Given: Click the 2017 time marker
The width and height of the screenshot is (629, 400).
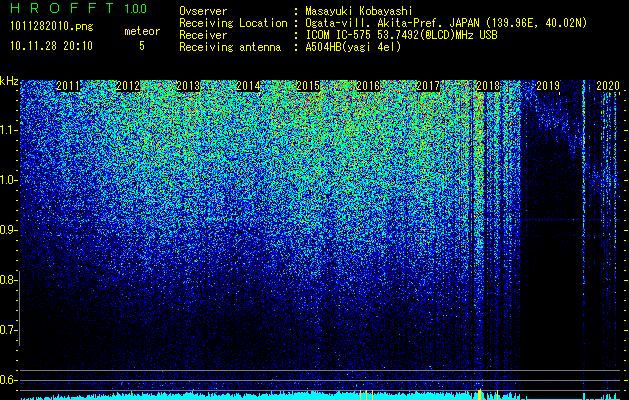Looking at the screenshot, I should pyautogui.click(x=428, y=86).
